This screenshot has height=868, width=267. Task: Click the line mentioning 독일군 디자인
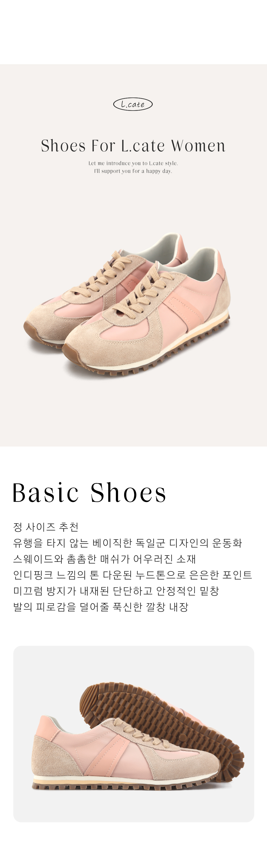click(x=128, y=543)
